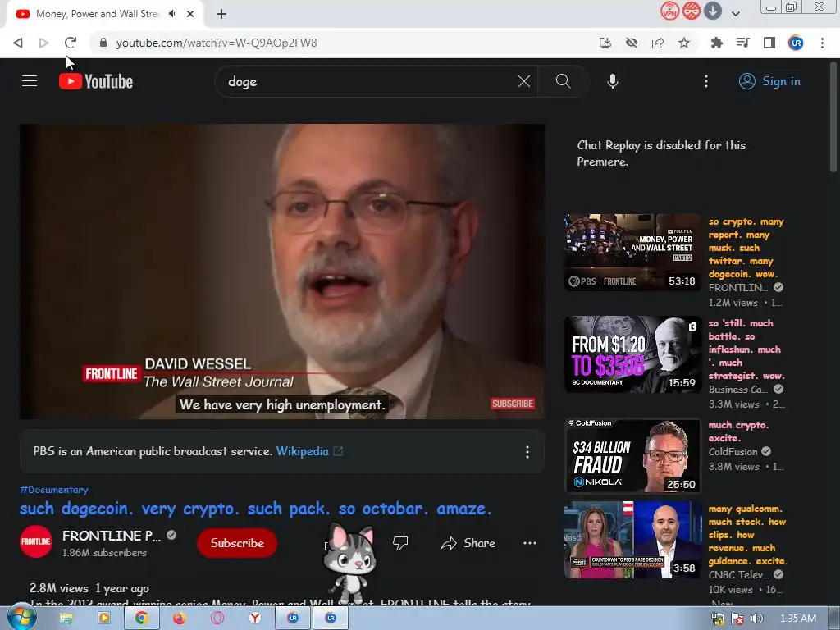840x630 pixels.
Task: Go to YouTube home via logo
Action: [96, 81]
